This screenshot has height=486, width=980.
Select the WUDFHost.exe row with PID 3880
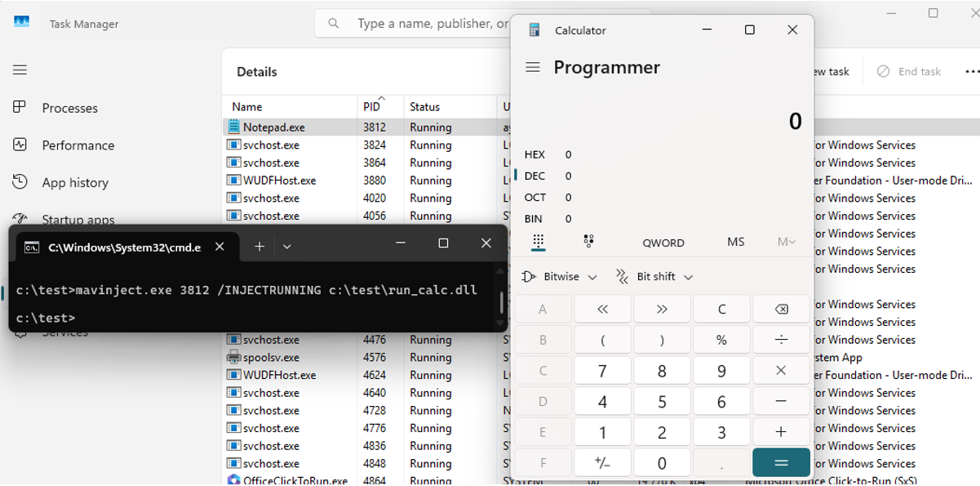367,181
